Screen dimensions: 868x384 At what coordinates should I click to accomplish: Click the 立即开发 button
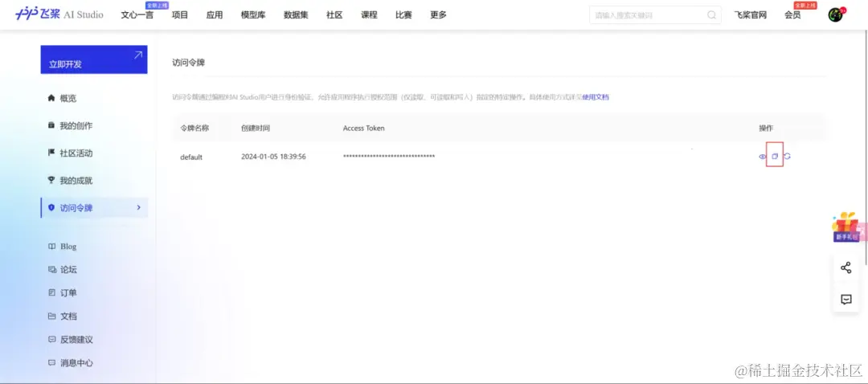94,59
